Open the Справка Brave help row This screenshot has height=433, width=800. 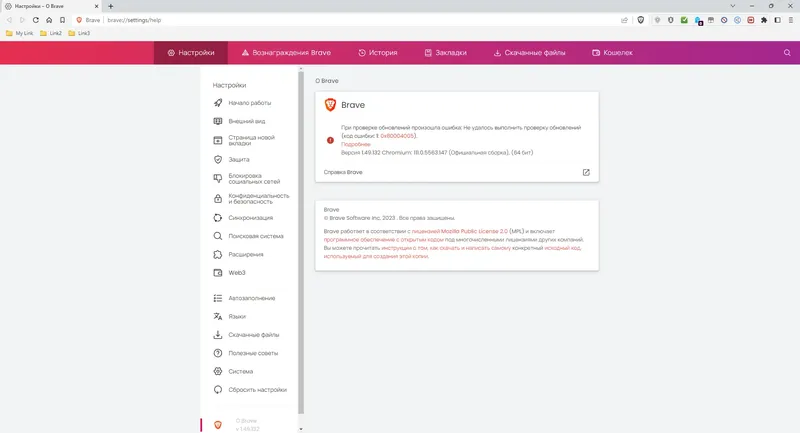click(457, 172)
